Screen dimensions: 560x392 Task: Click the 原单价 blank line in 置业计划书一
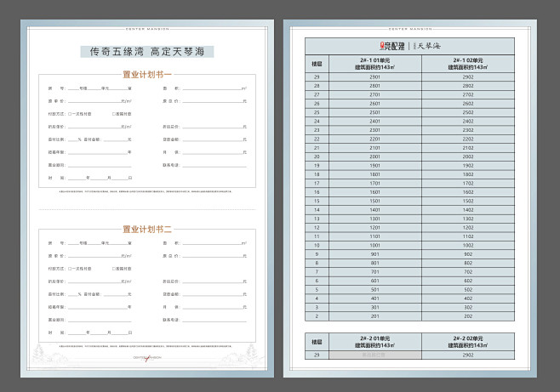coord(94,102)
